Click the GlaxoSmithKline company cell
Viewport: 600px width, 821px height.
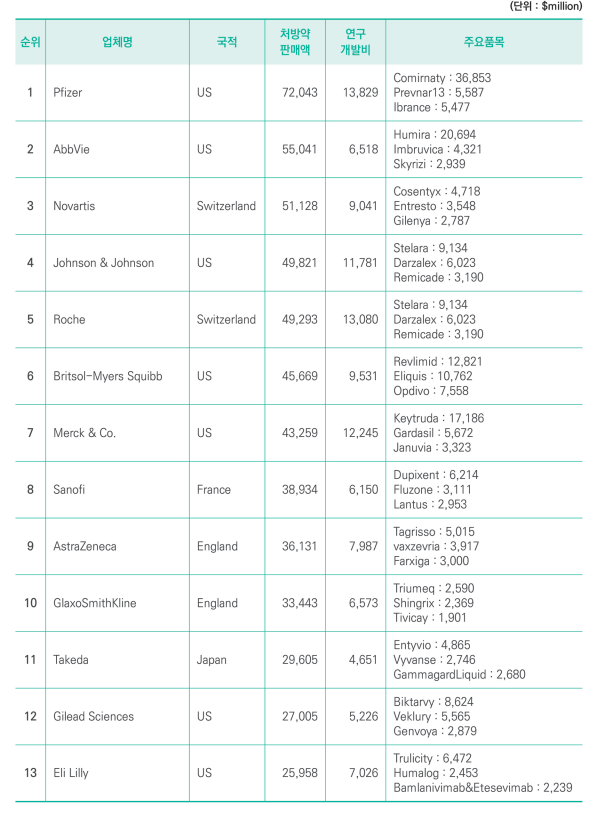pos(95,603)
